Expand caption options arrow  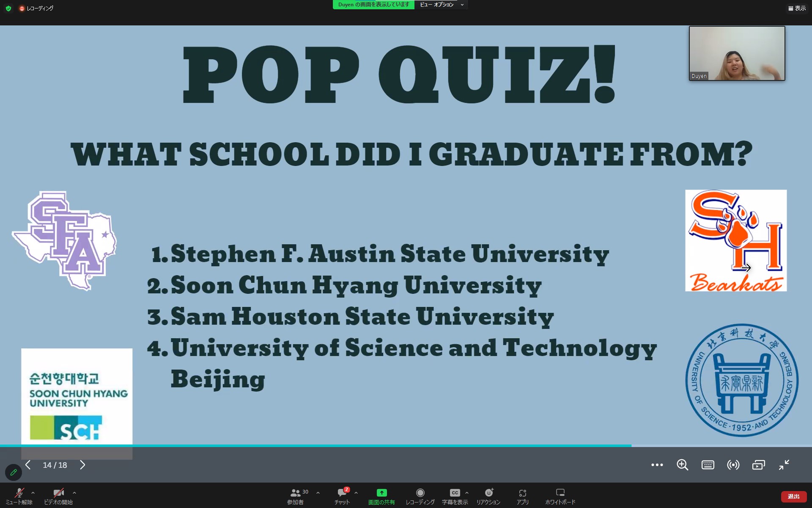(467, 493)
